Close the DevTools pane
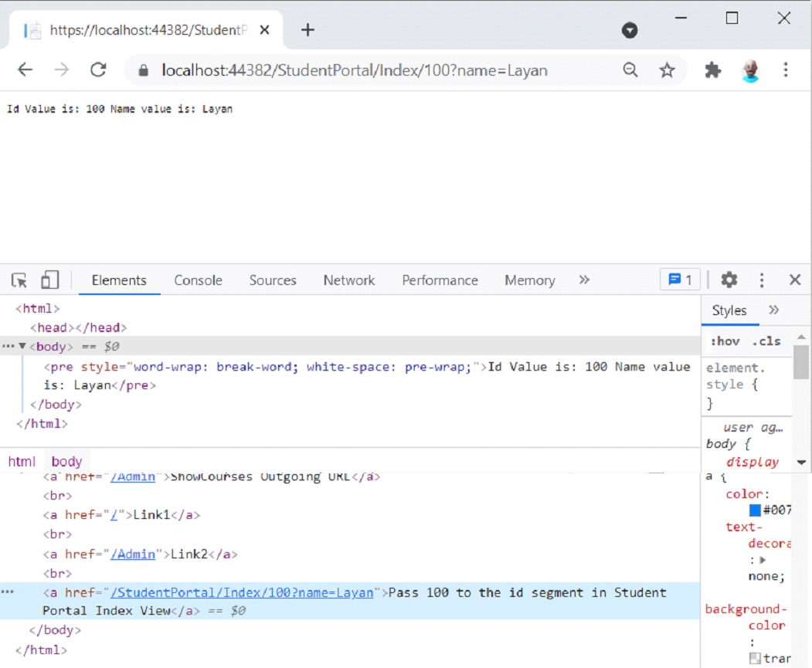This screenshot has height=668, width=812. tap(795, 280)
